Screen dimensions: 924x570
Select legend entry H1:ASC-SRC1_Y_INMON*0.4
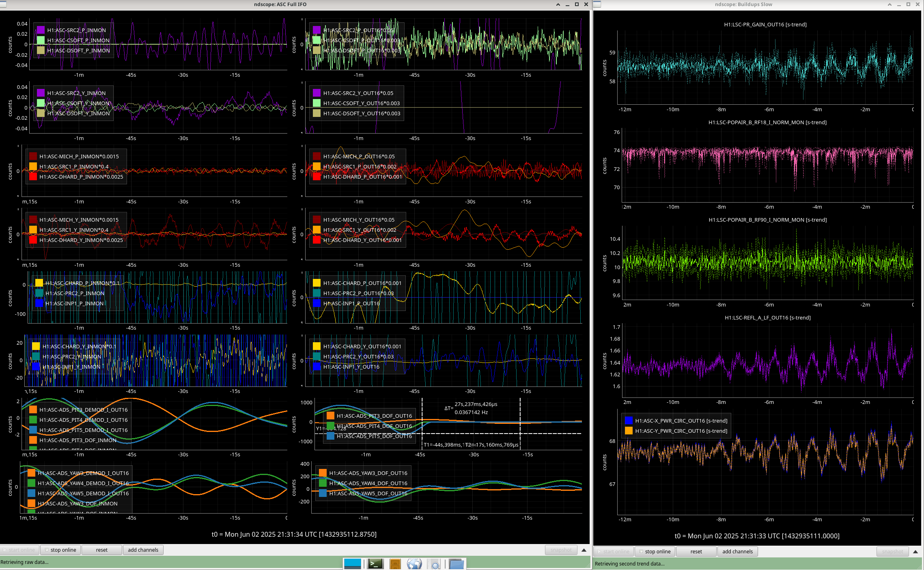click(x=74, y=230)
